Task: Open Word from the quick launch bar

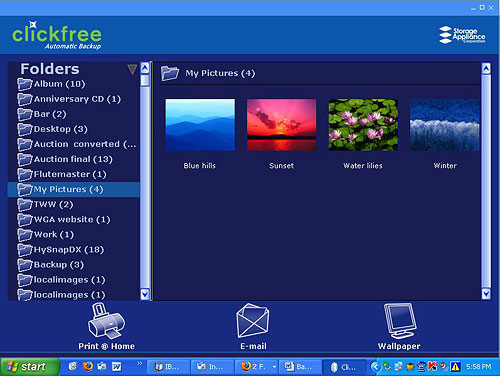Action: [x=117, y=367]
